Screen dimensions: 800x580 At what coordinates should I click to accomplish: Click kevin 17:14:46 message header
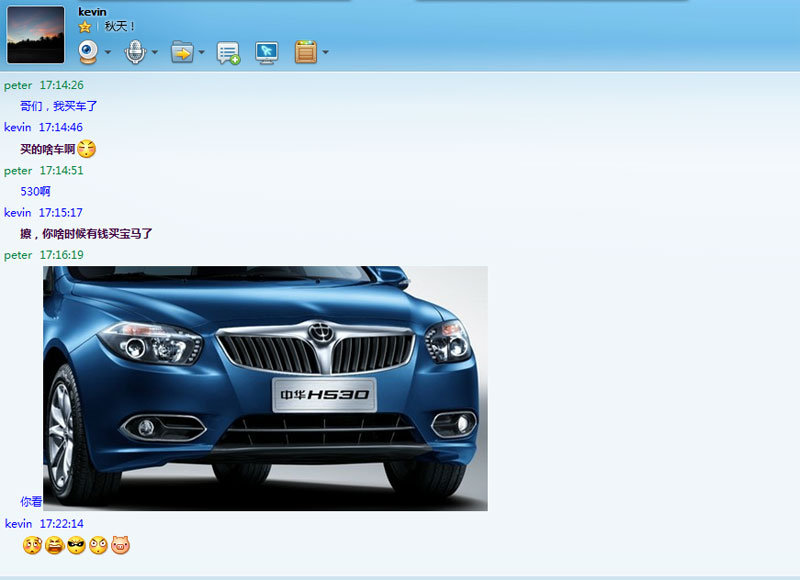pos(43,127)
